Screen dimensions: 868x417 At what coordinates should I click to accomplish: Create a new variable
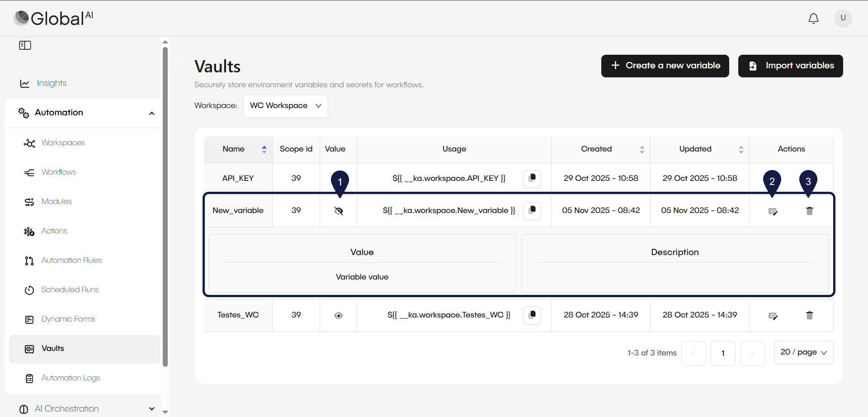665,66
